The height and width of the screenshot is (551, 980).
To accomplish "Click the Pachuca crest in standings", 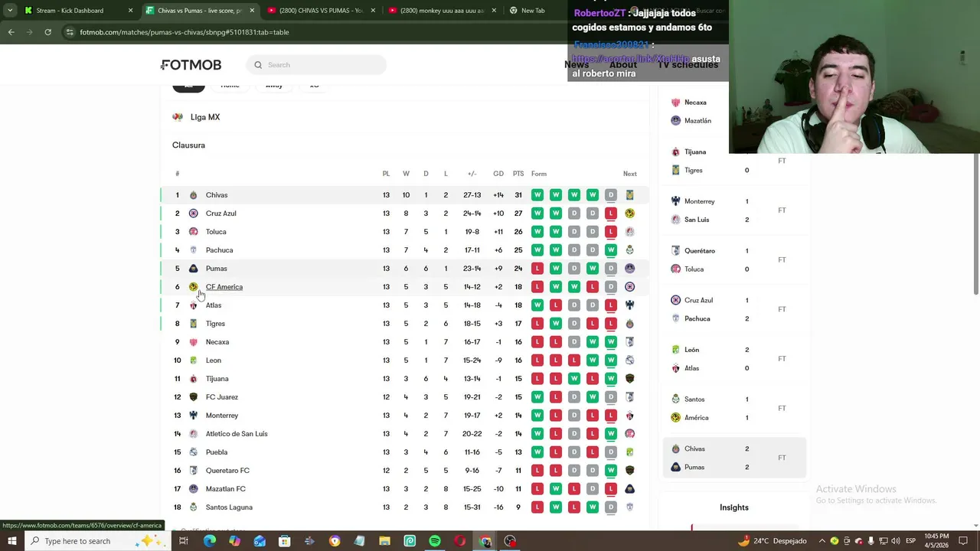I will [x=193, y=250].
